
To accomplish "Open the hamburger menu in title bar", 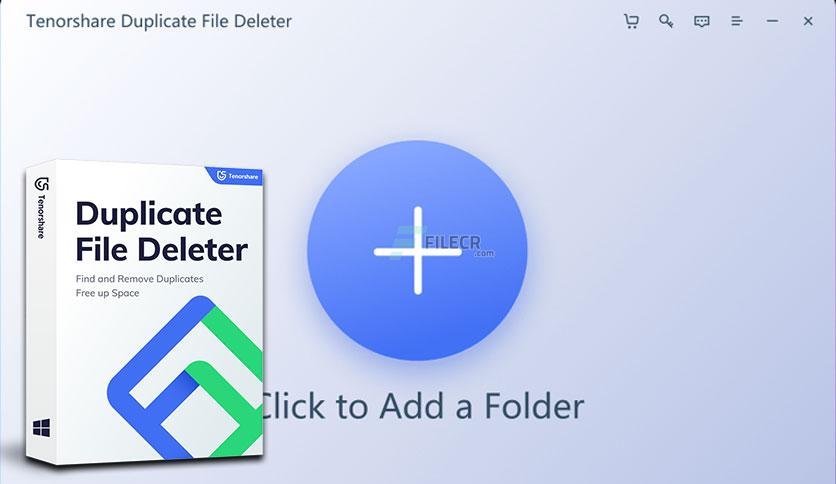I will tap(737, 21).
